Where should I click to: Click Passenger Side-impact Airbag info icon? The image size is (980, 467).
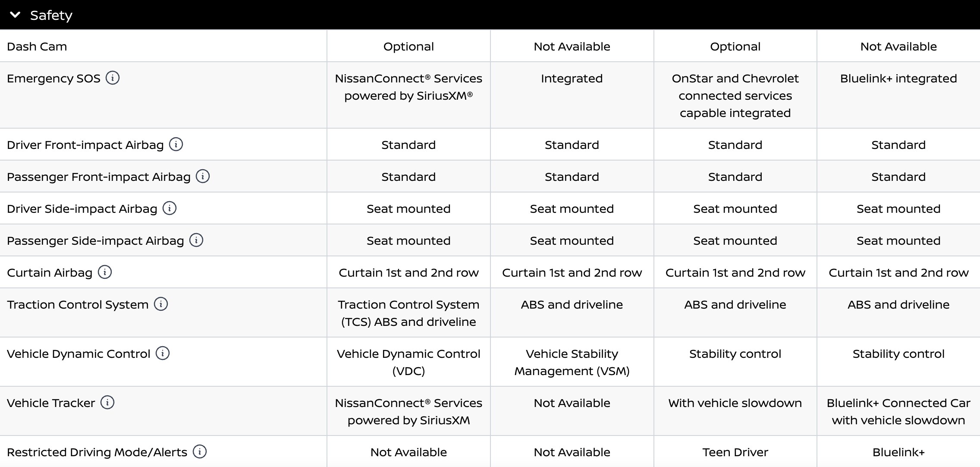tap(196, 240)
